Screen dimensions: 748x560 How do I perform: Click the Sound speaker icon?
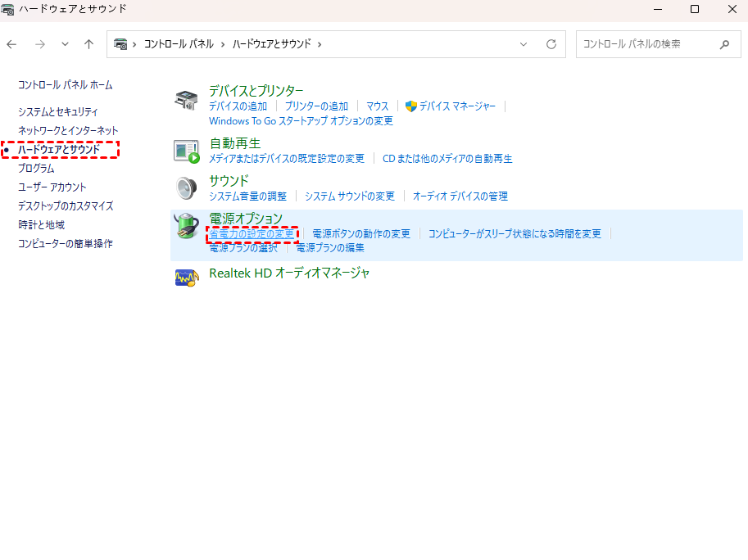(x=186, y=187)
